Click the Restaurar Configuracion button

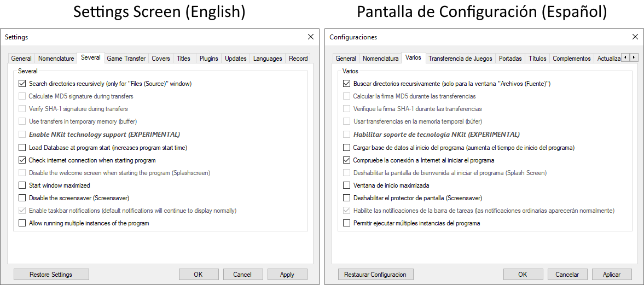click(375, 275)
